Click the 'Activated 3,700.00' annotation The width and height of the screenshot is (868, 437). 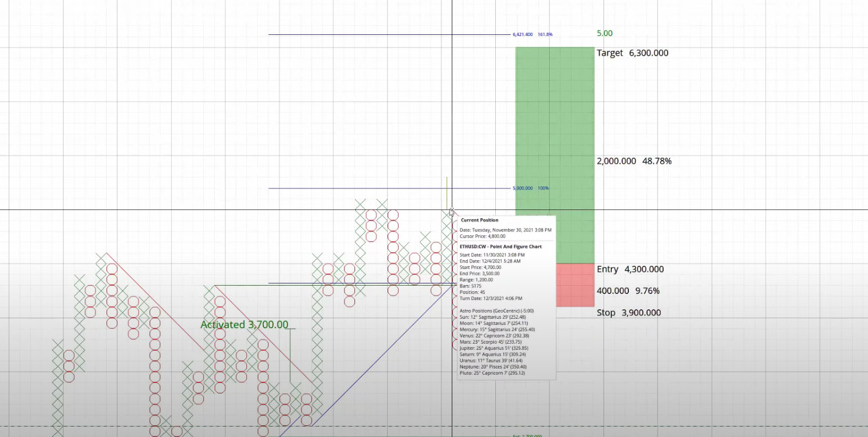tap(244, 325)
